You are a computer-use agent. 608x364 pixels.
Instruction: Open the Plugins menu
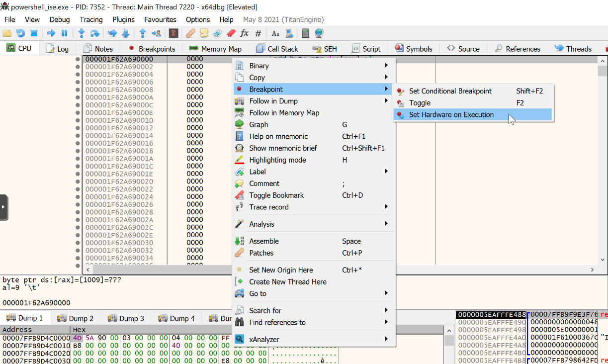[123, 19]
